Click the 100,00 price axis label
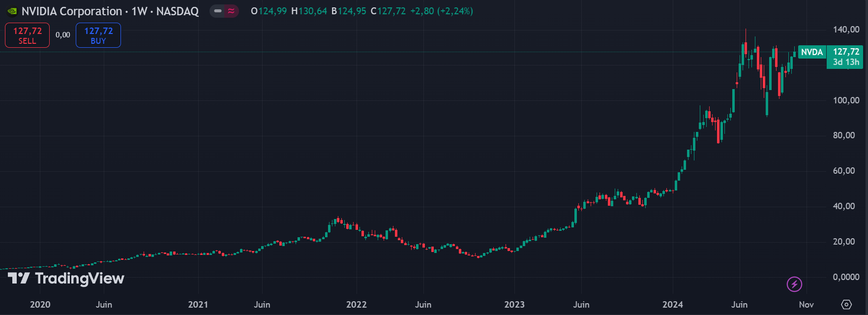The image size is (868, 315). [x=846, y=100]
